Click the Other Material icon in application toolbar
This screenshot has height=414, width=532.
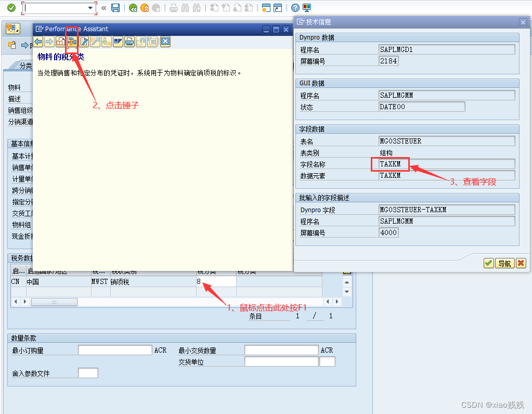[12, 45]
